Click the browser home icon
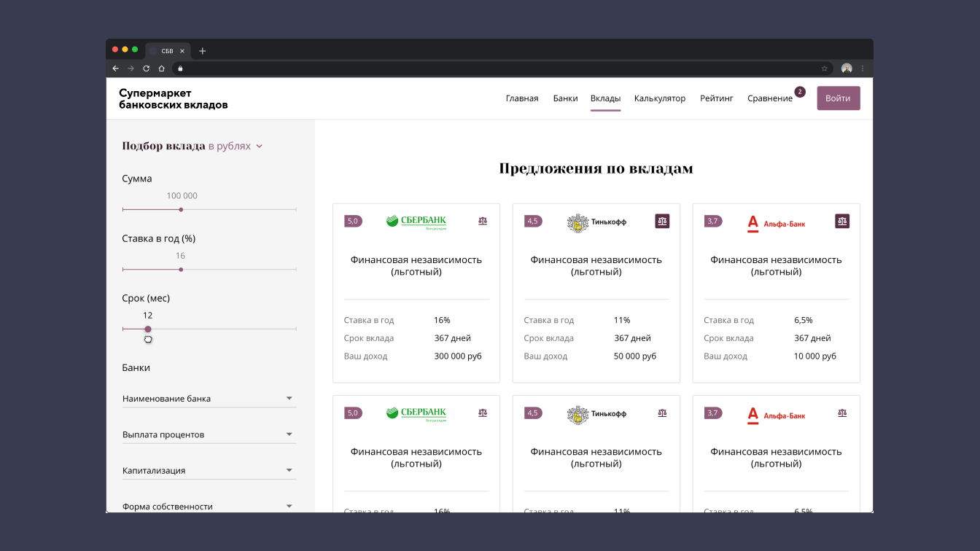Screen dimensions: 980x551 162,69
